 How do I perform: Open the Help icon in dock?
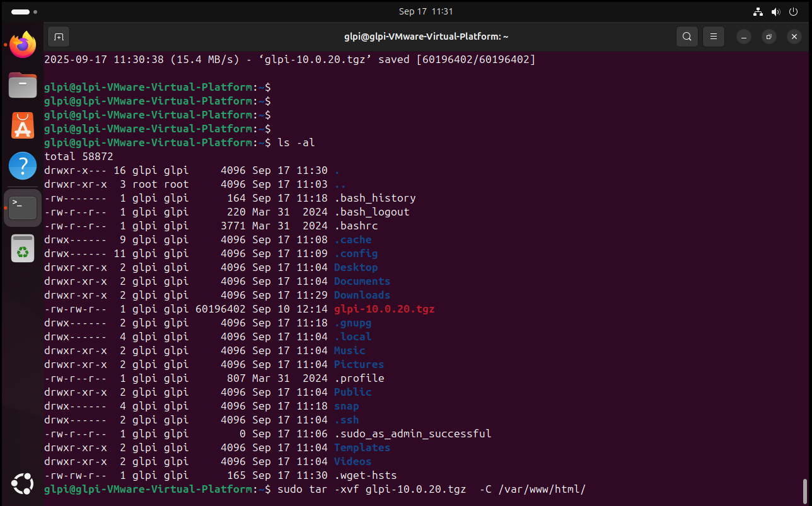pyautogui.click(x=23, y=166)
